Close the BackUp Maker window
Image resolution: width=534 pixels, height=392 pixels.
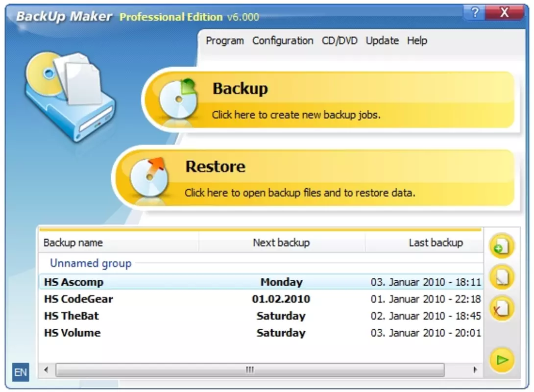(x=505, y=13)
